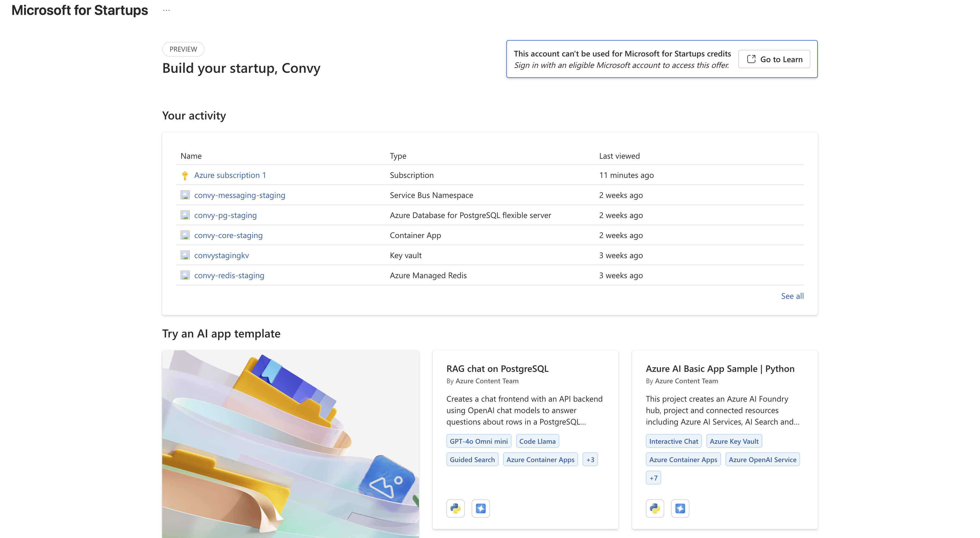Open Azure AI Basic App Sample | Python template
The image size is (980, 538).
tap(720, 369)
